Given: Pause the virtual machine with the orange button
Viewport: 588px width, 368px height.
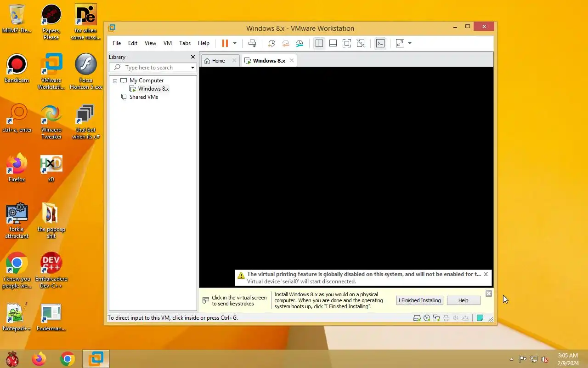Looking at the screenshot, I should (x=225, y=43).
